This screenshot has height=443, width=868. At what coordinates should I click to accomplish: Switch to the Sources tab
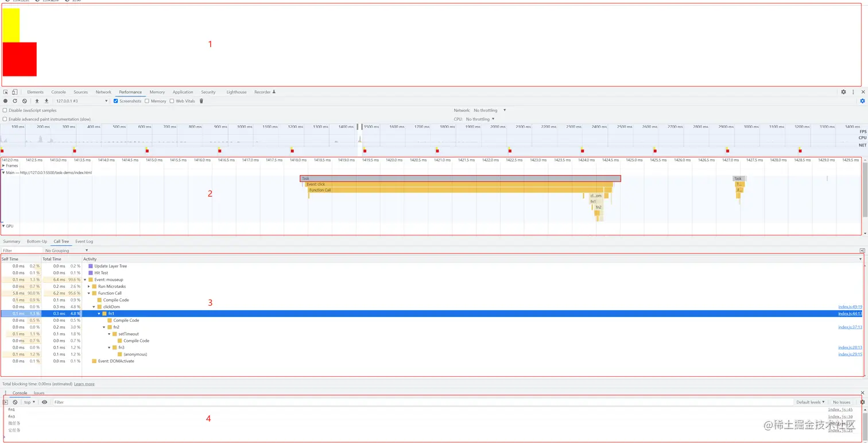tap(81, 92)
